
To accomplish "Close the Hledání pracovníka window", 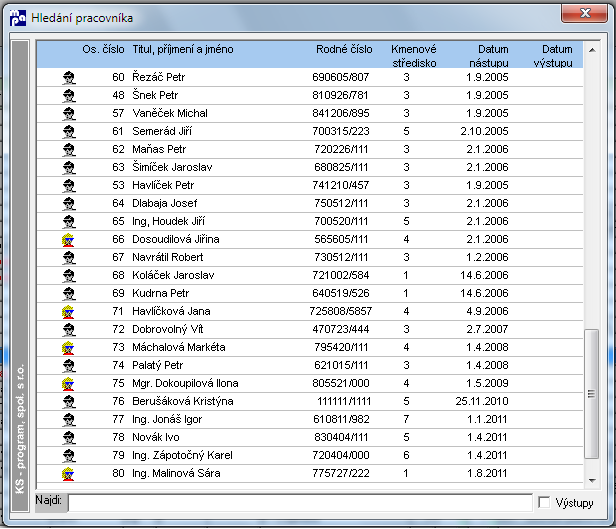I will tap(585, 13).
